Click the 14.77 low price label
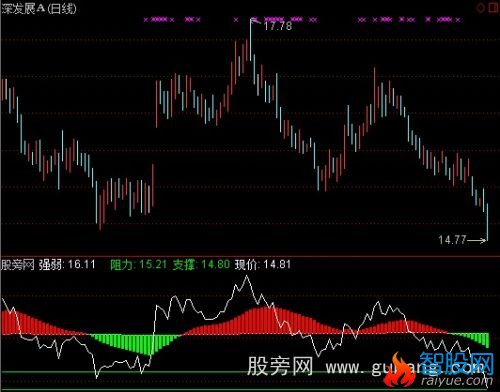 tap(452, 240)
